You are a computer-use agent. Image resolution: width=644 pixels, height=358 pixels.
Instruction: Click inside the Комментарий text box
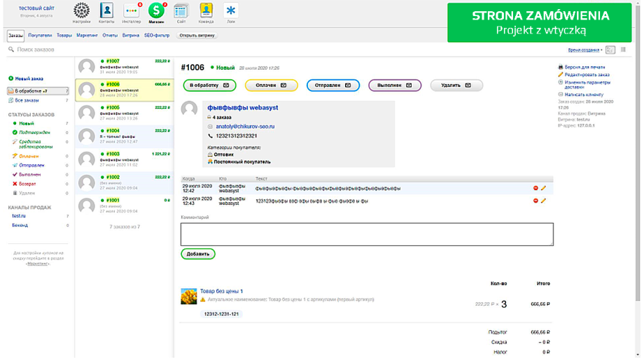click(366, 234)
